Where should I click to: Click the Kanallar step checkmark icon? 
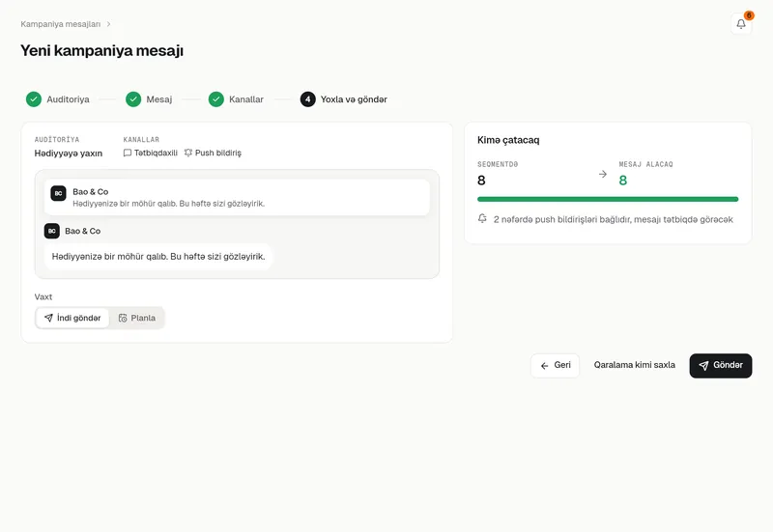pyautogui.click(x=215, y=99)
